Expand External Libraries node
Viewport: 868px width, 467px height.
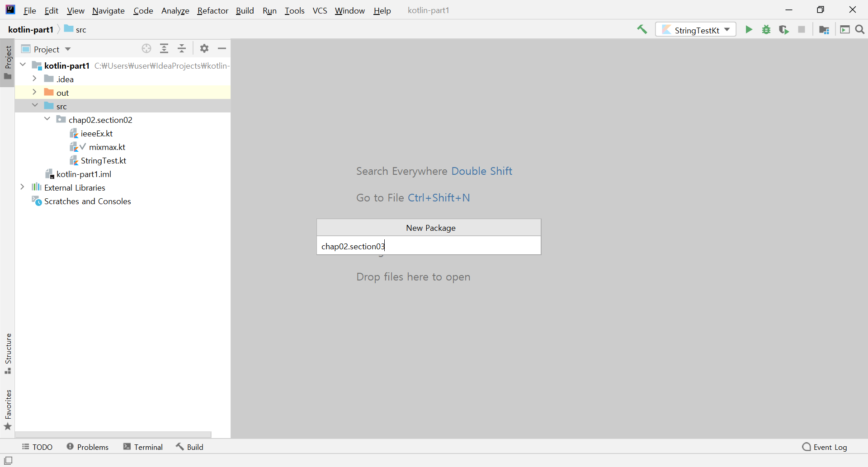23,187
